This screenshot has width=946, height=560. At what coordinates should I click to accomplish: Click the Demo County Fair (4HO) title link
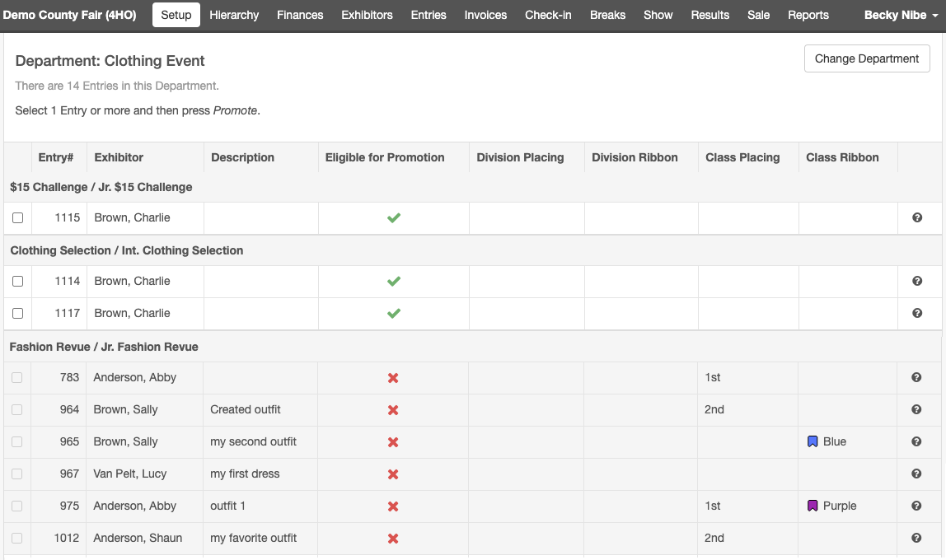tap(69, 15)
